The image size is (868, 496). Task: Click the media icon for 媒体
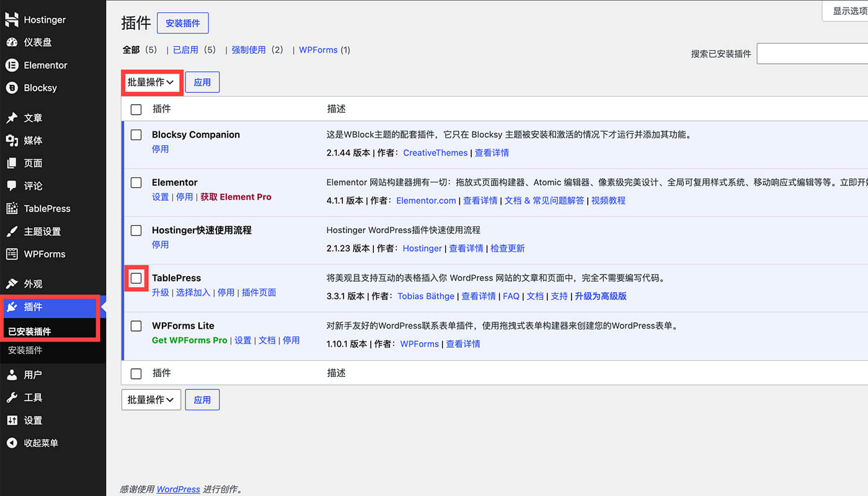(12, 141)
